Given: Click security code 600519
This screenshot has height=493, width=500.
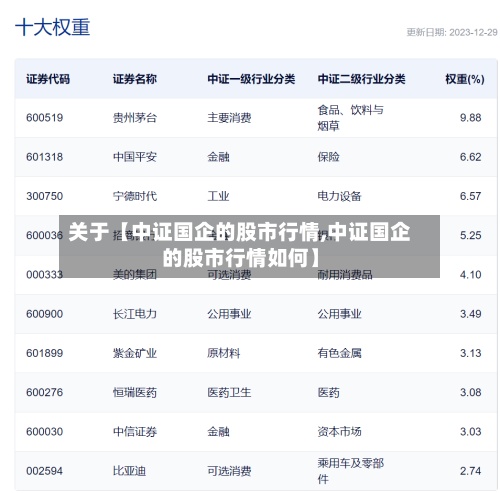Looking at the screenshot, I should 45,118.
